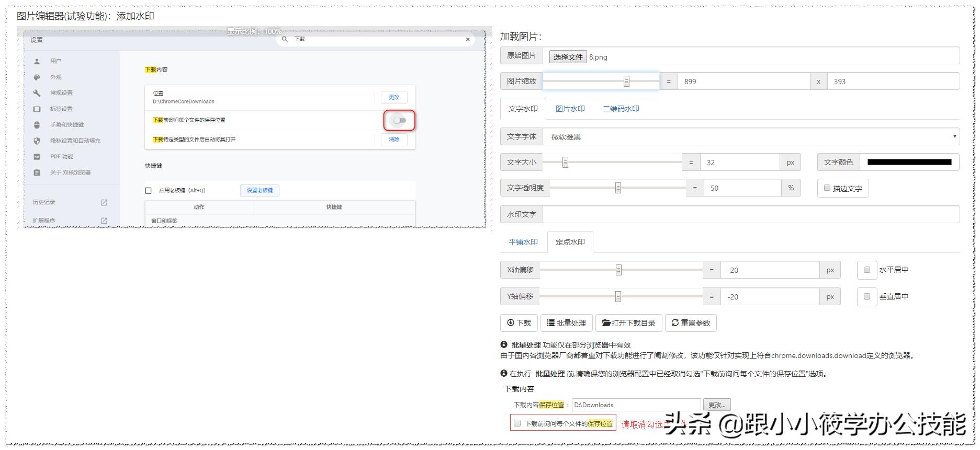Switch to the 二维码水印 tab
This screenshot has height=450, width=980.
[621, 109]
